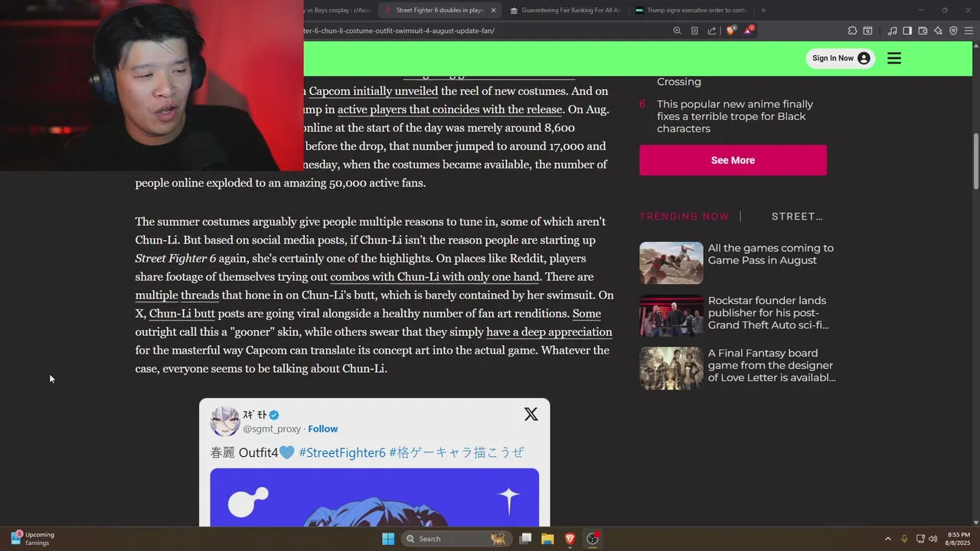
Task: Open the network tray icon
Action: [x=920, y=539]
